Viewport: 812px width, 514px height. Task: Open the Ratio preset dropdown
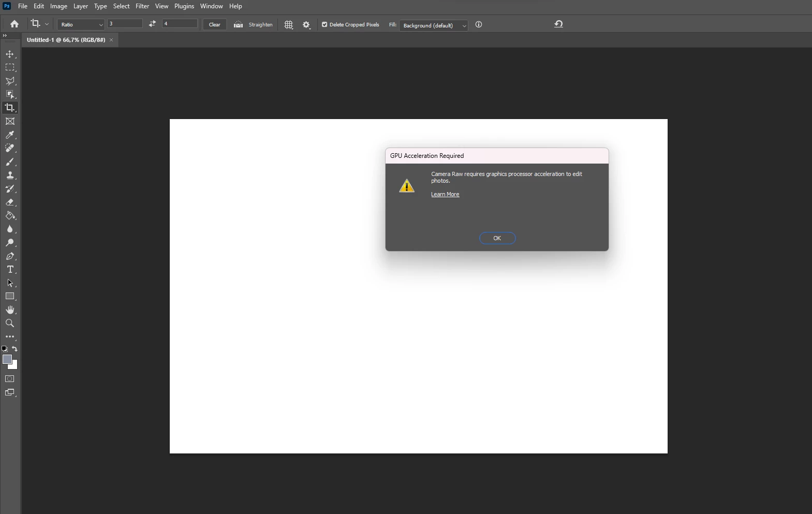81,24
